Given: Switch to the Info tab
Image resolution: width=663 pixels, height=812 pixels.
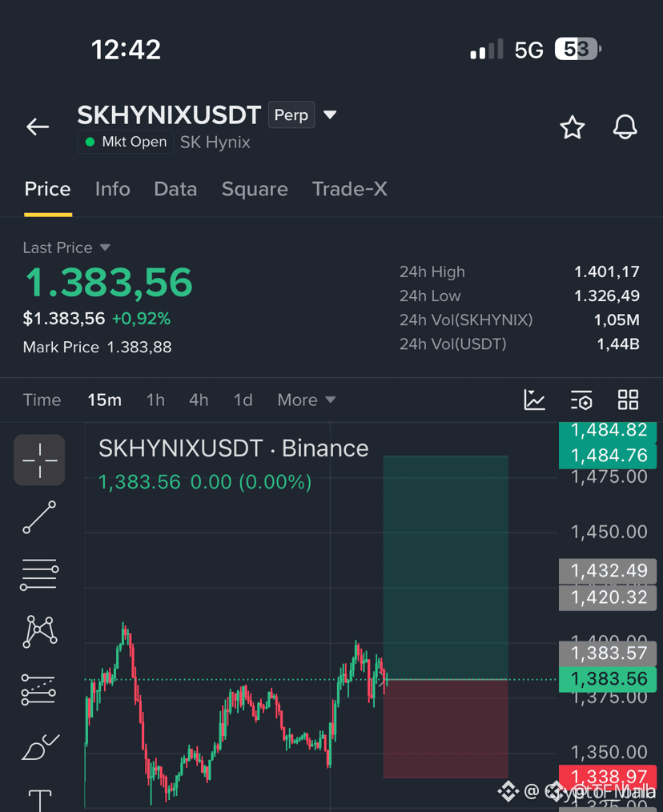Looking at the screenshot, I should tap(112, 189).
